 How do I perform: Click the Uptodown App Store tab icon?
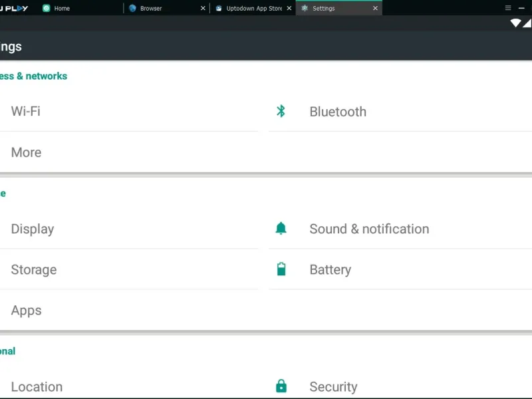[x=219, y=8]
